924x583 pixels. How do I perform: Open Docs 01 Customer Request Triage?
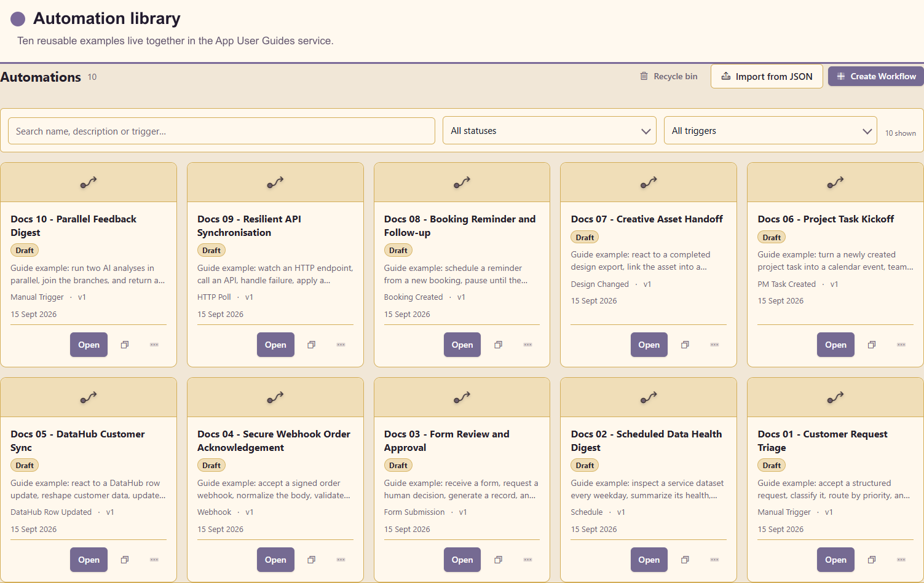point(835,560)
